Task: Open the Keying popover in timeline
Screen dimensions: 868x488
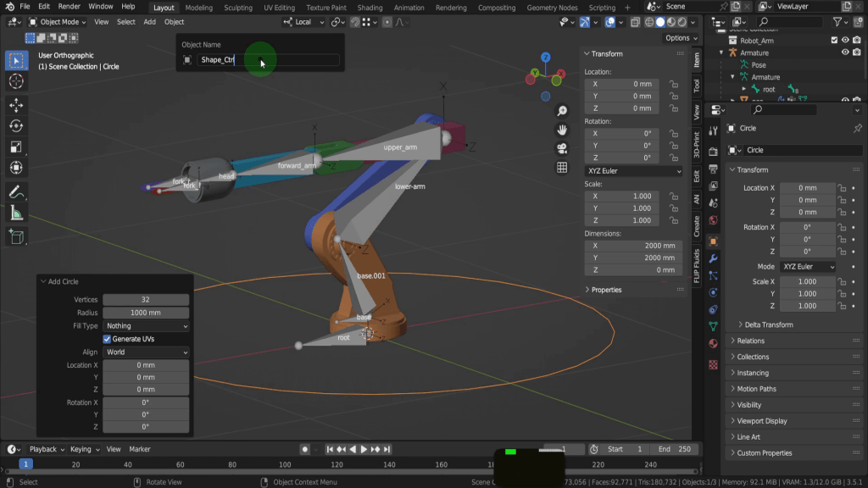Action: click(x=83, y=449)
